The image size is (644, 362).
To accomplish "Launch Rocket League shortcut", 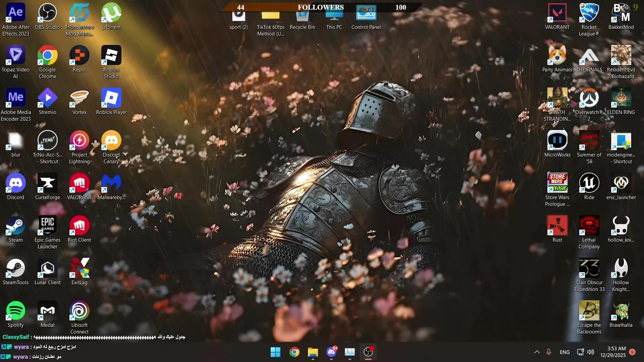I will pyautogui.click(x=589, y=20).
